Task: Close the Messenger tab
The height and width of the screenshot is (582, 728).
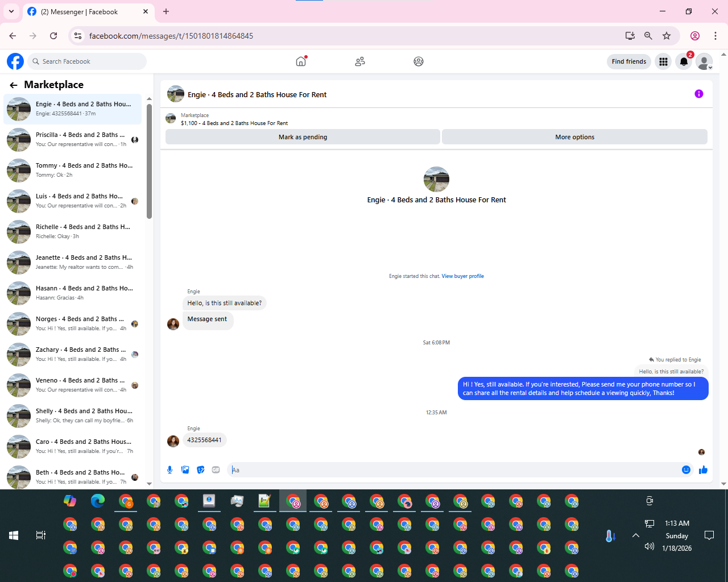Action: [x=146, y=11]
